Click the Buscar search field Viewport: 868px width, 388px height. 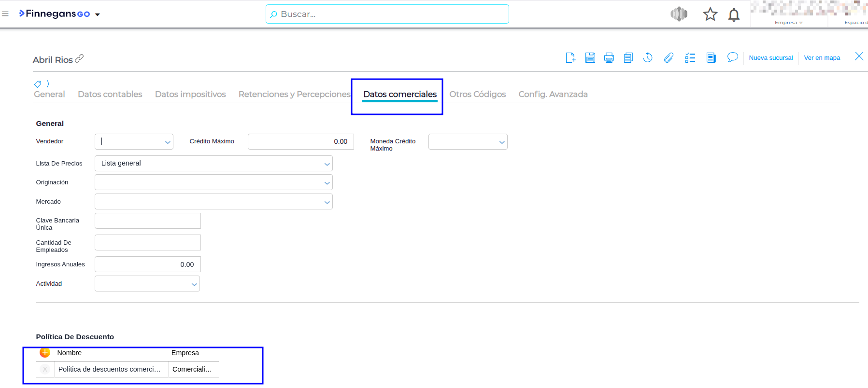(x=387, y=14)
